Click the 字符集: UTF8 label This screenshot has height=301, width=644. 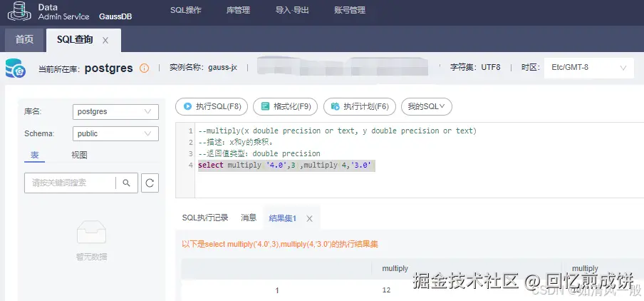click(x=475, y=68)
